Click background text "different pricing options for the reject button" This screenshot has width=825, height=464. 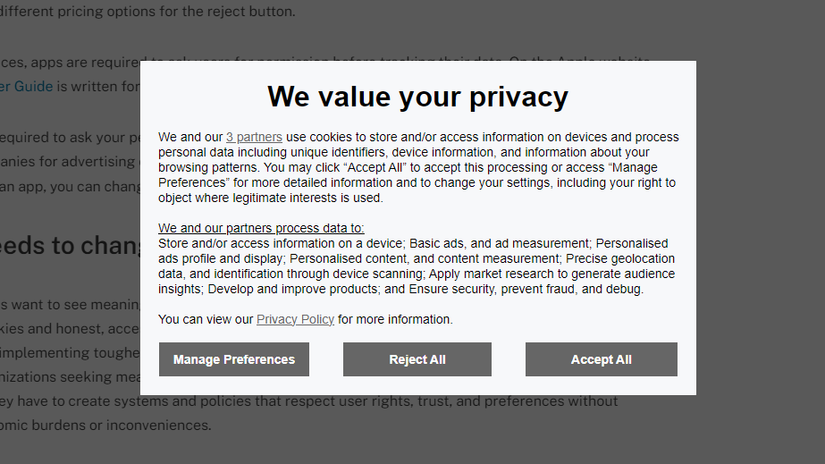point(150,12)
